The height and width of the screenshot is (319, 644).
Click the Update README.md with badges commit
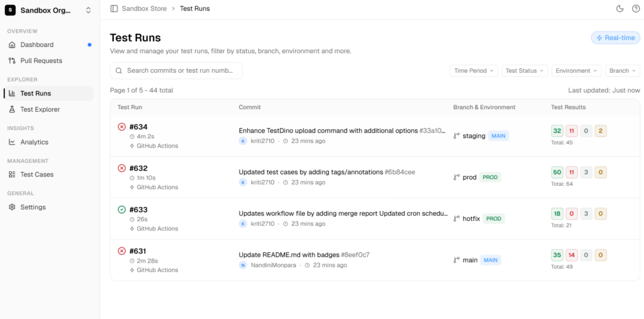click(289, 254)
